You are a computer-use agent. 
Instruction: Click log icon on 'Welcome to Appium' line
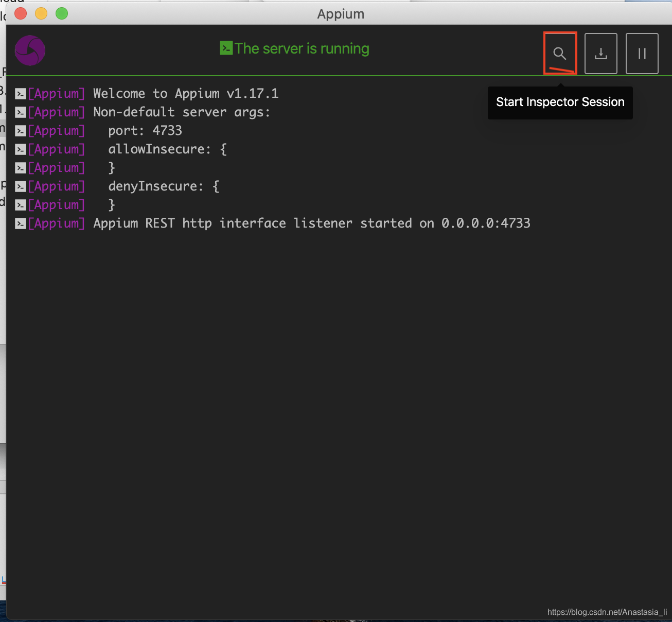[x=21, y=94]
